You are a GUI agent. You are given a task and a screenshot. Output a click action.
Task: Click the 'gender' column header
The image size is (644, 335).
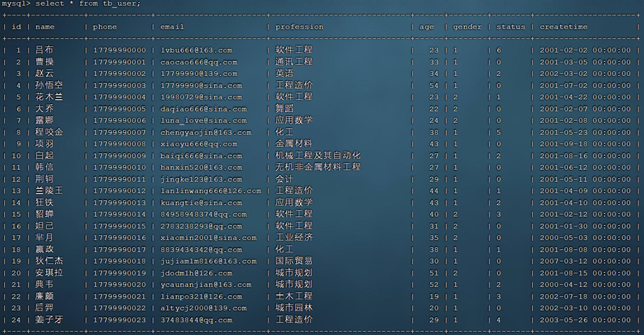467,27
